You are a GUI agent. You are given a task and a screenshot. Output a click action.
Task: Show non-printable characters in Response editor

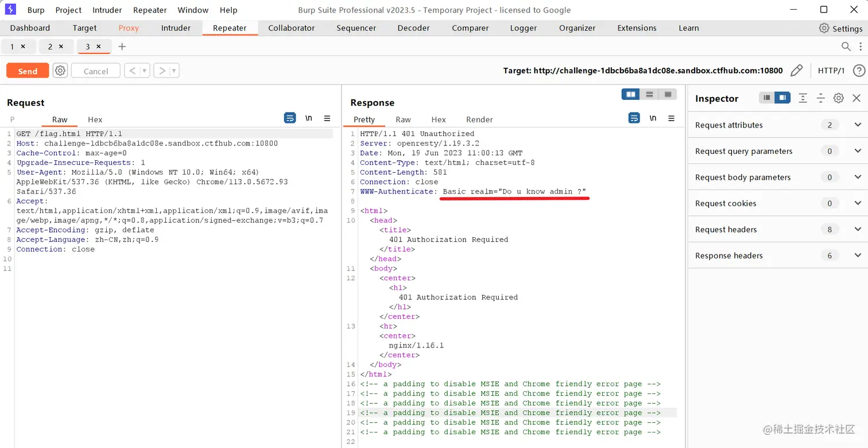click(x=653, y=118)
